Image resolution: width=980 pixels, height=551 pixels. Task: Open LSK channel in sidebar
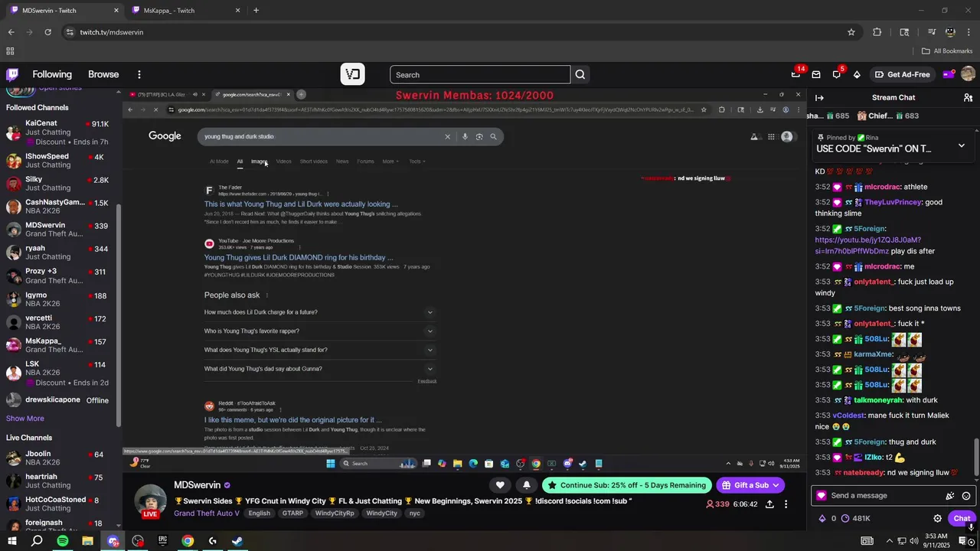pyautogui.click(x=58, y=373)
